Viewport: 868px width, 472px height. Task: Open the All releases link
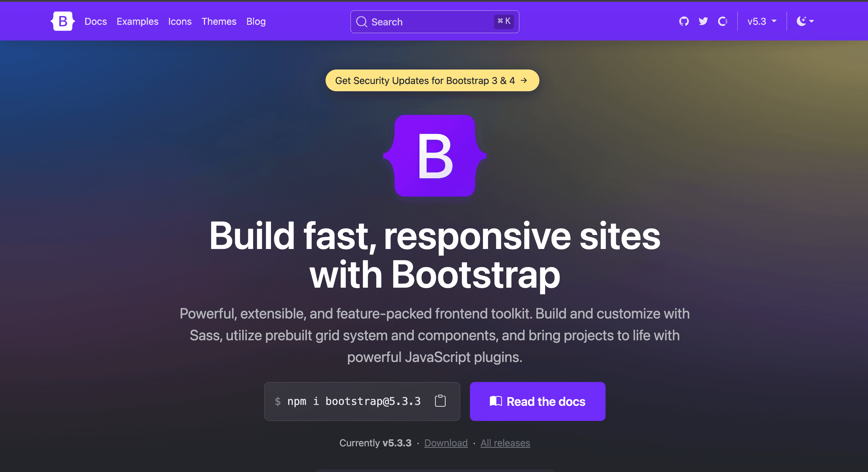point(505,443)
